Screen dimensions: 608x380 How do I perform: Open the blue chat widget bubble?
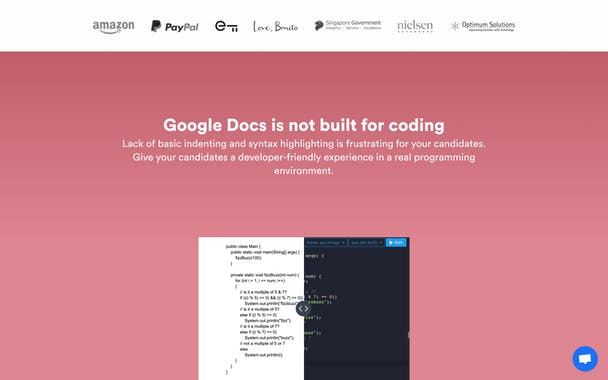pyautogui.click(x=585, y=359)
